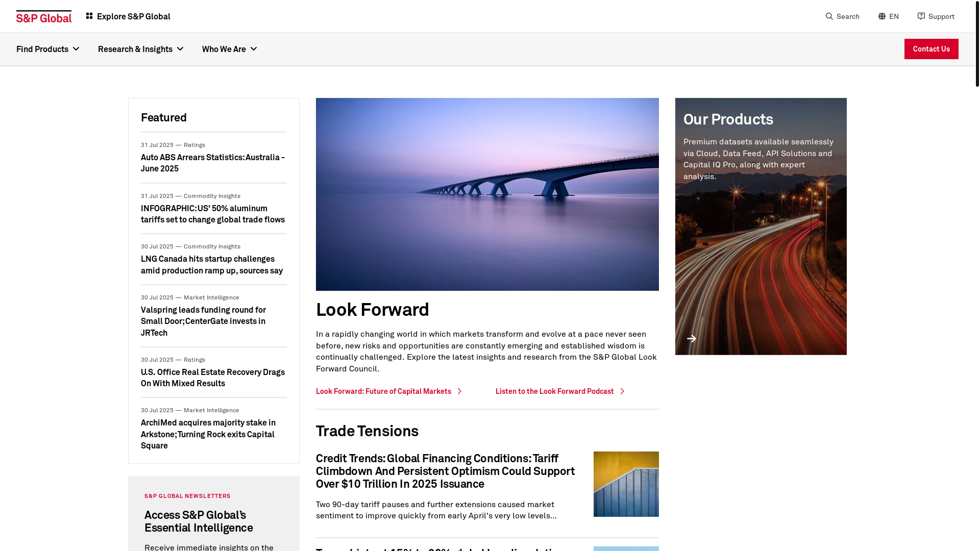980x551 pixels.
Task: Expand the Find Products menu
Action: click(x=48, y=49)
